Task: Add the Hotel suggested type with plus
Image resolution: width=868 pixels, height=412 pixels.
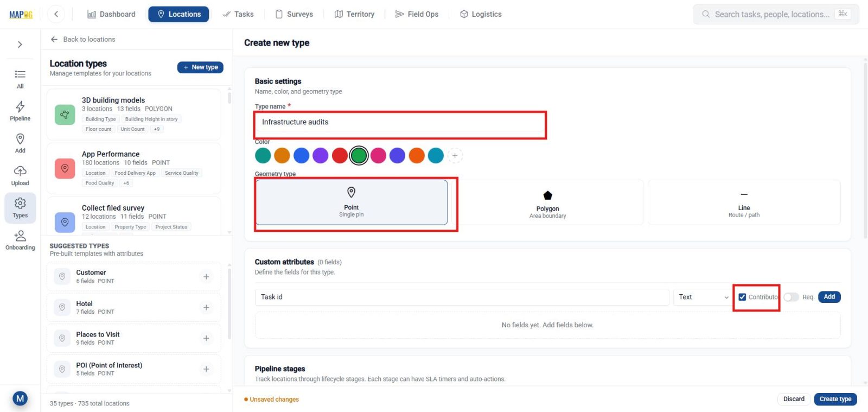Action: click(206, 307)
